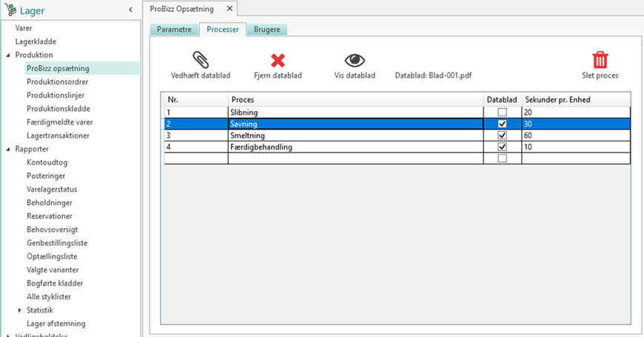Click the Lager module icon in header
The image size is (644, 337).
tap(11, 10)
